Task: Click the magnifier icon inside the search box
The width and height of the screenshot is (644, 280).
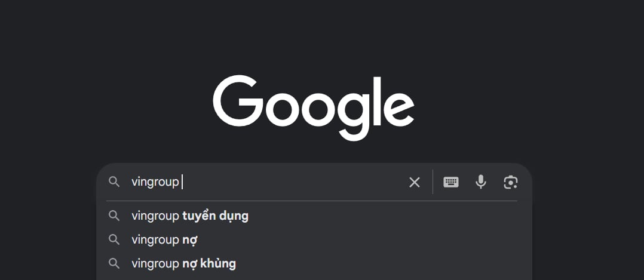Action: coord(114,182)
